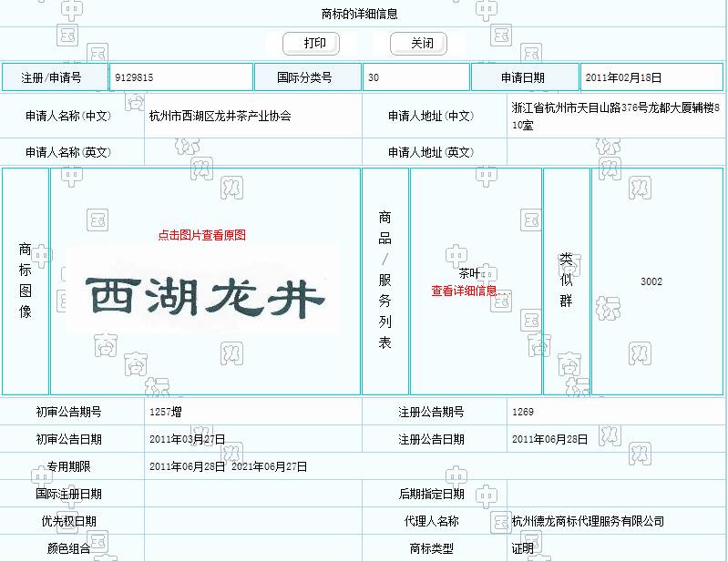
Task: Select registration announcement date 2011年06月28日
Action: [549, 439]
